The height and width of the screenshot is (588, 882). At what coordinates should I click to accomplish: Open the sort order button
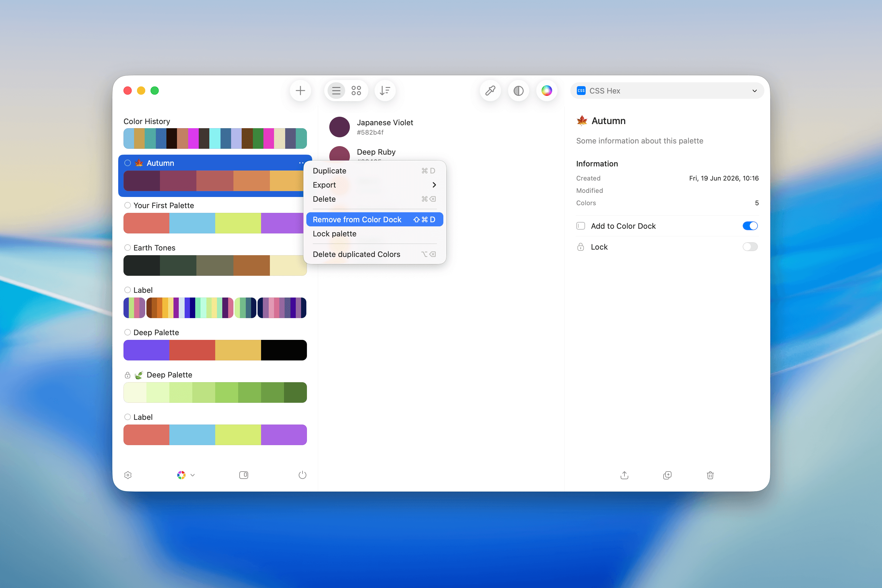(385, 91)
